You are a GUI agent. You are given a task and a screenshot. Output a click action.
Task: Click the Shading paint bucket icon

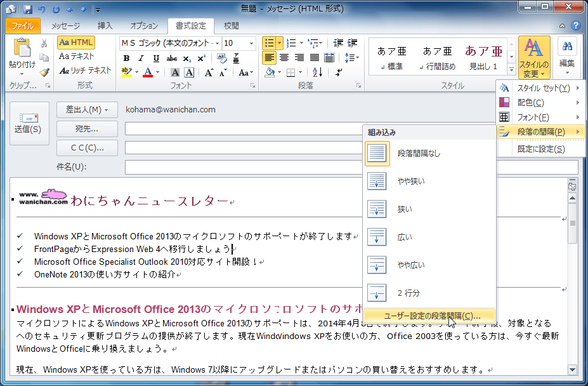tap(270, 72)
